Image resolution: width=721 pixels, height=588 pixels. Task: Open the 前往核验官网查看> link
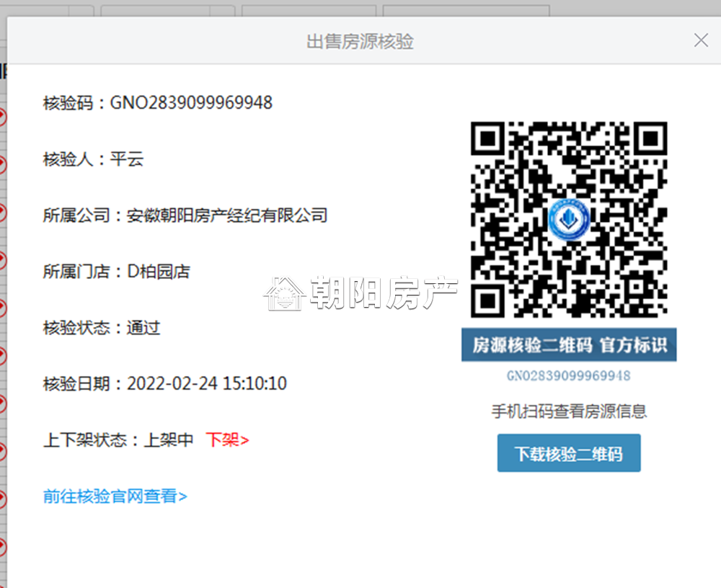click(115, 496)
